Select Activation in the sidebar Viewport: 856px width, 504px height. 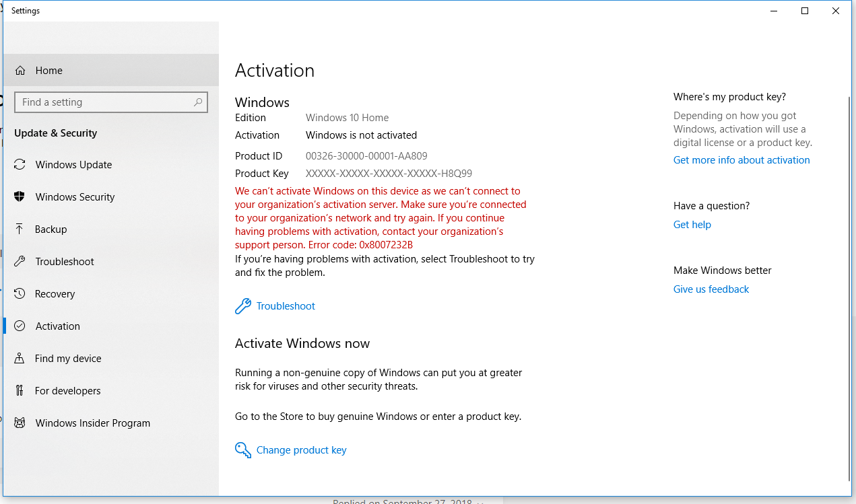111,326
